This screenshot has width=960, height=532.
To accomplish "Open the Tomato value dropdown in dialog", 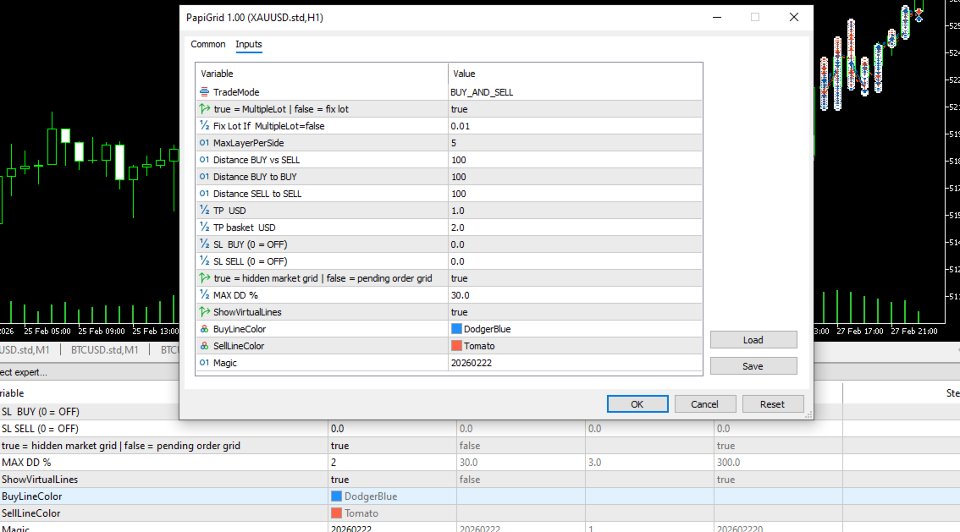I will coord(576,346).
